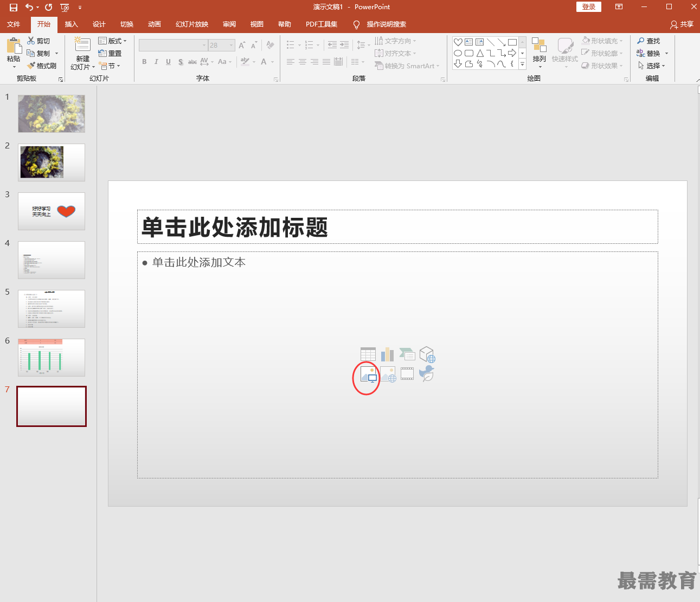Switch to the 插入 insert tab
The image size is (700, 602).
tap(72, 24)
